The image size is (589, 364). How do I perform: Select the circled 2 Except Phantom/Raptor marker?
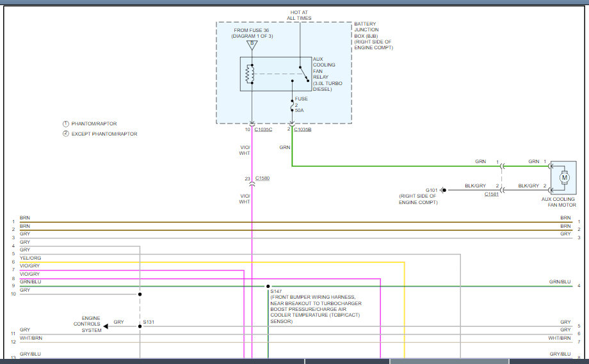(x=65, y=134)
